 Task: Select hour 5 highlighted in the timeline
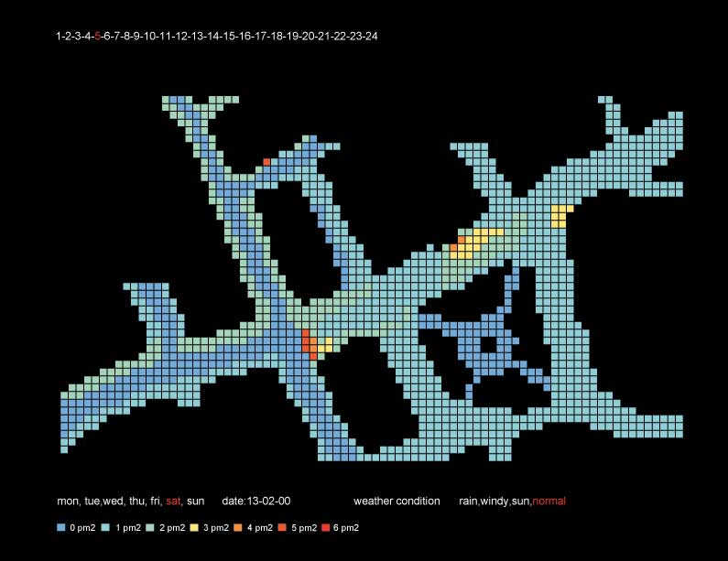98,37
